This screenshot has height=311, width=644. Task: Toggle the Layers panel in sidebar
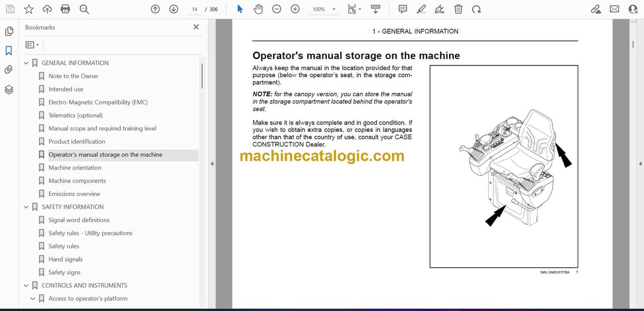point(9,89)
